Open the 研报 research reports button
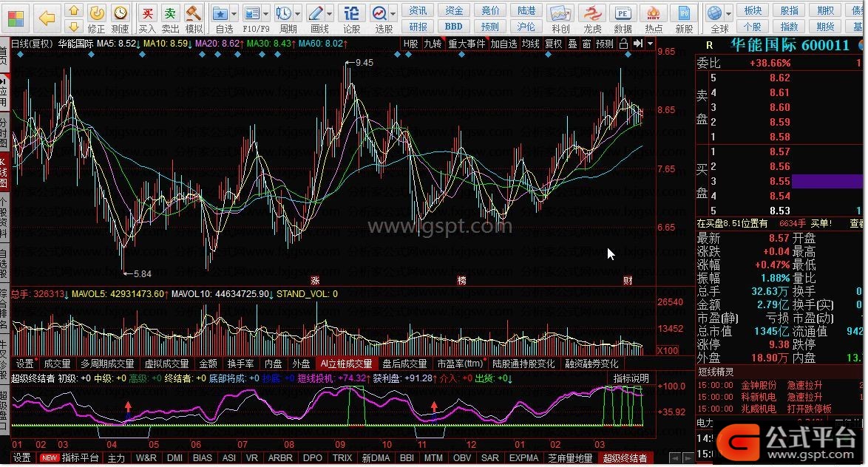The height and width of the screenshot is (467, 868). point(418,27)
